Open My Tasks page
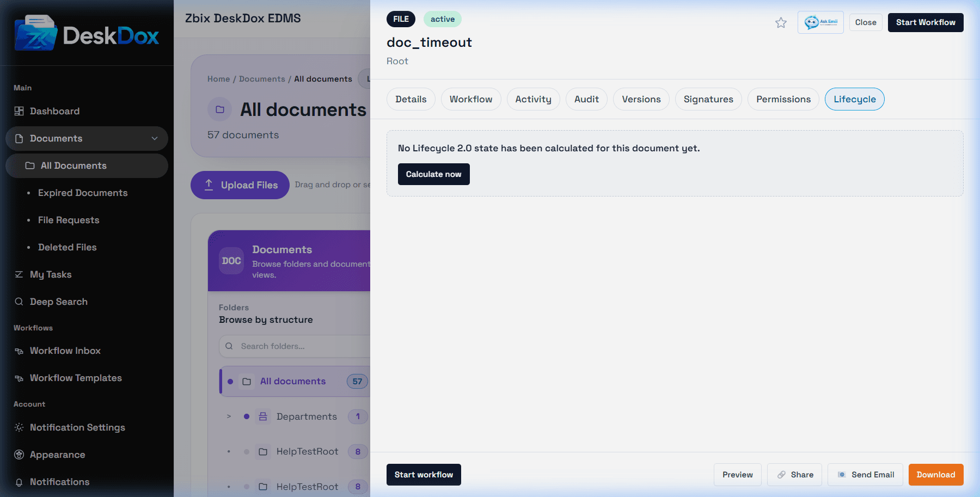 pos(51,274)
